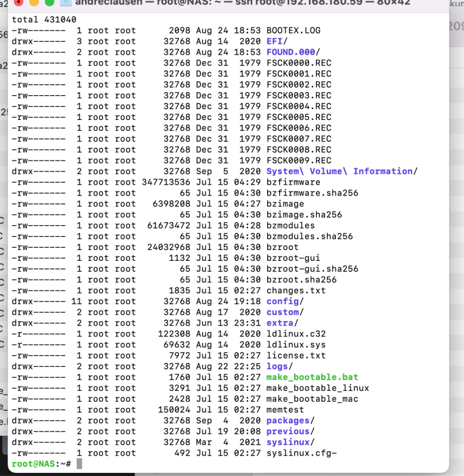Screen dimensions: 464x476
Task: Click bzmodules.sha256 file name
Action: pos(310,237)
